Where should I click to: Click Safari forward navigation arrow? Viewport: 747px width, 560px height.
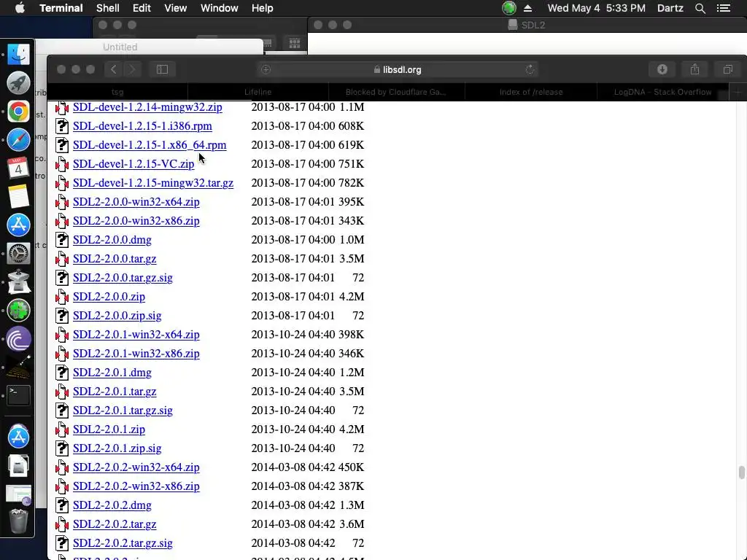[x=132, y=69]
